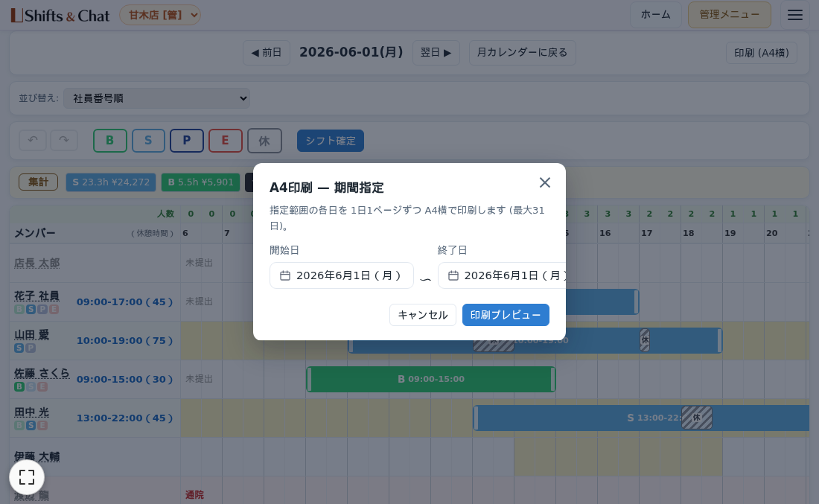The image size is (819, 504).
Task: Click 佐藤 さくら's time 09:00-15:00 (30)
Action: point(125,379)
